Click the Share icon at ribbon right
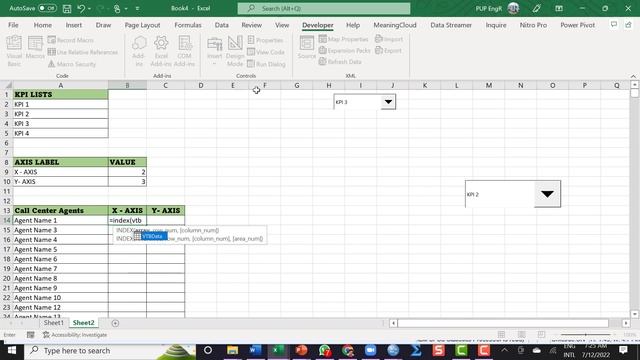The height and width of the screenshot is (360, 640). pos(629,25)
